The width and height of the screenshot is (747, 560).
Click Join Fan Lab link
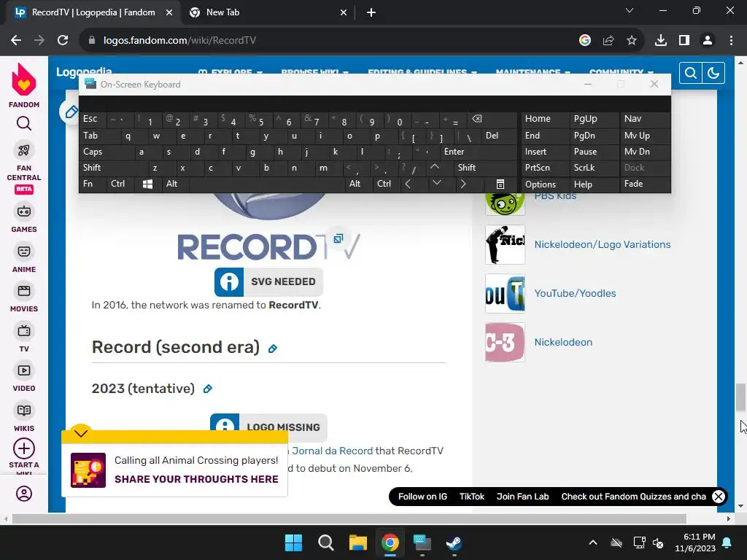coord(522,497)
